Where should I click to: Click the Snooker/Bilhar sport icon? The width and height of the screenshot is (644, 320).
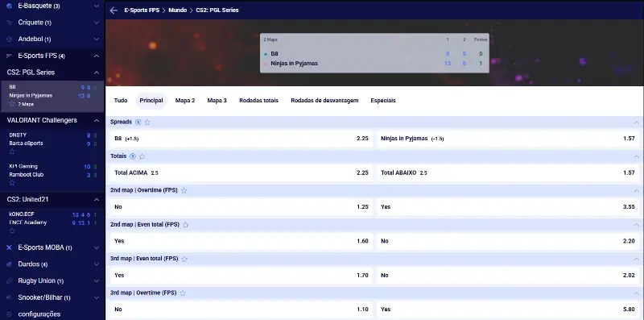pos(9,297)
